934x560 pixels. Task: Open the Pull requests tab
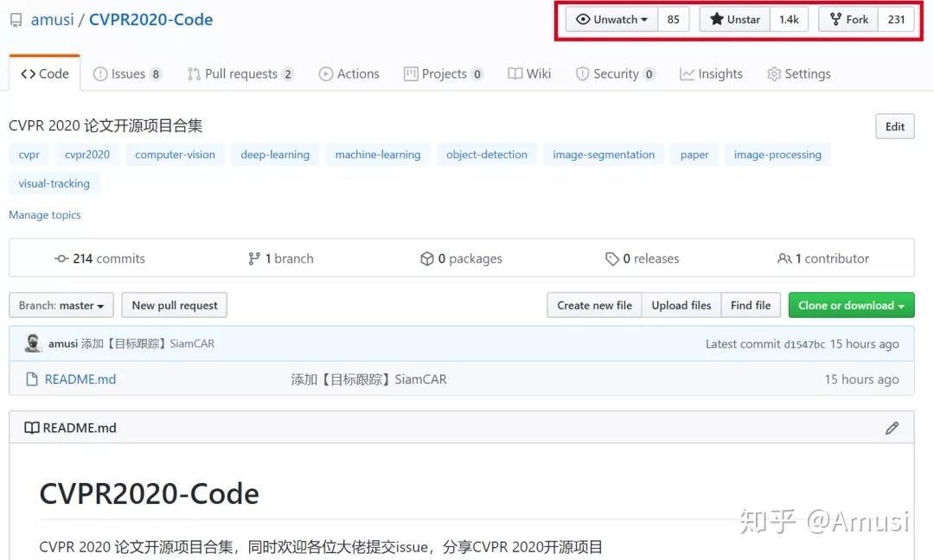(x=240, y=73)
